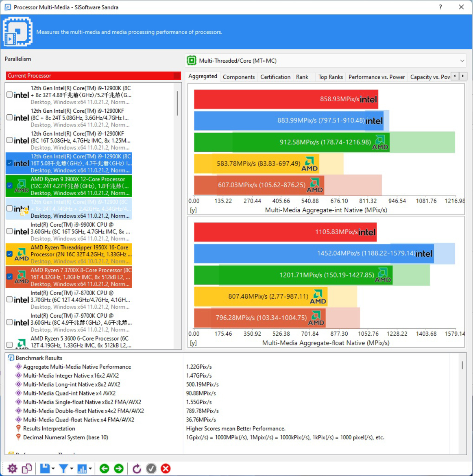Viewport: 473px width, 476px height.
Task: Click the Intel logo on i9-9900K entry
Action: 22,231
